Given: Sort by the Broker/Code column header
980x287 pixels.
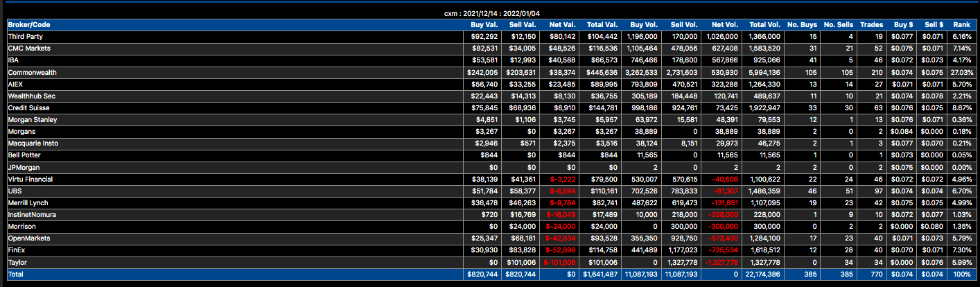Looking at the screenshot, I should click(28, 25).
